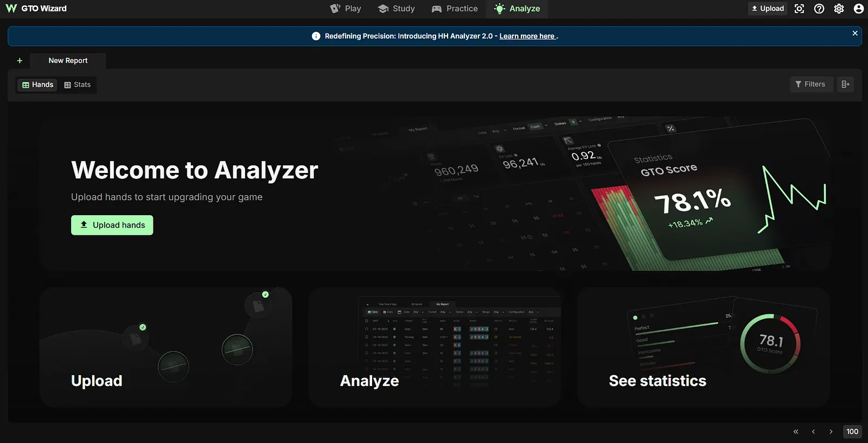Go to the first page with double chevron

click(796, 432)
